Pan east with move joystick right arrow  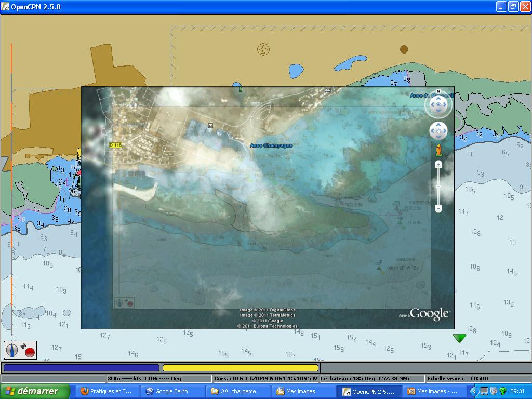click(x=445, y=131)
